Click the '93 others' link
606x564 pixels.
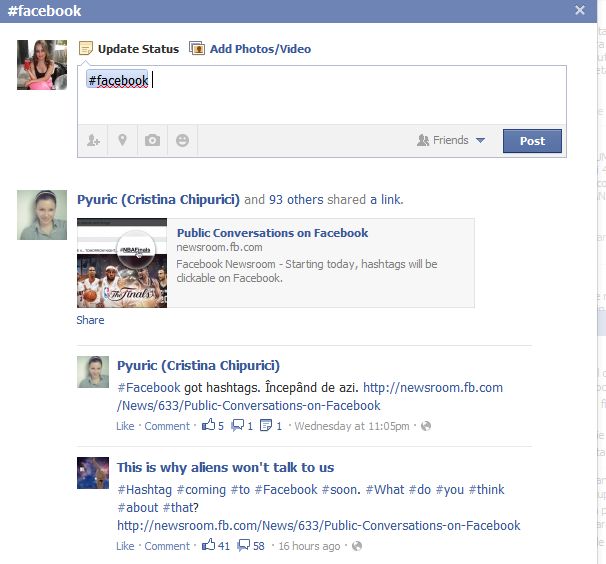point(296,199)
